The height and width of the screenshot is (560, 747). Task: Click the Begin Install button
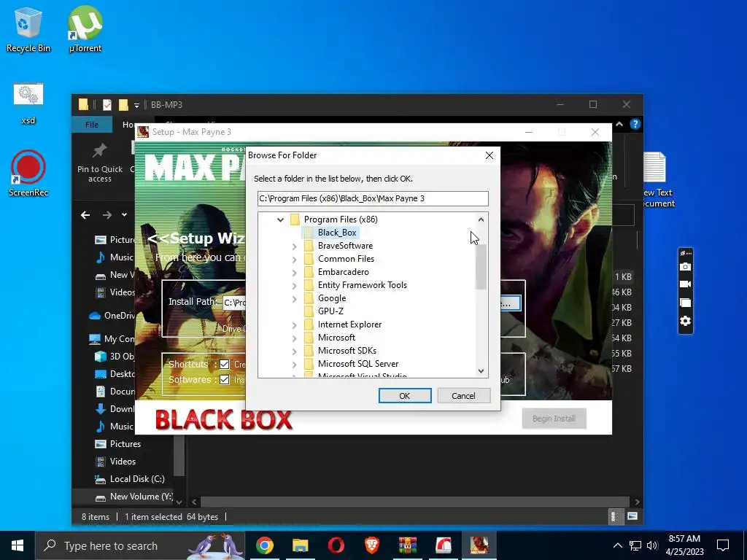click(554, 419)
